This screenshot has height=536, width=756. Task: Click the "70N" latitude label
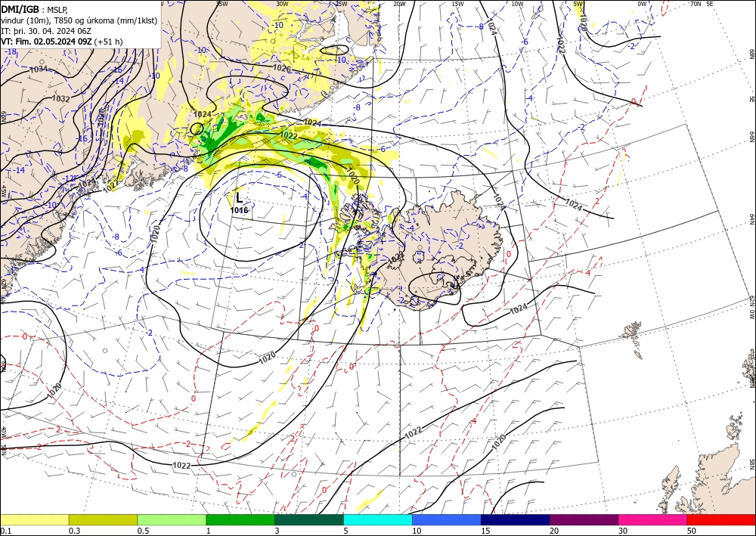pyautogui.click(x=696, y=4)
